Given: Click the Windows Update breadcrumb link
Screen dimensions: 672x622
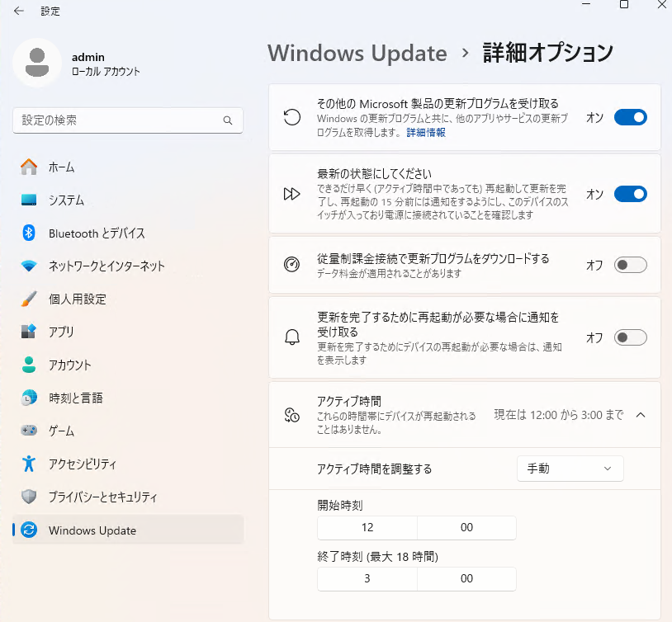Looking at the screenshot, I should click(x=357, y=53).
